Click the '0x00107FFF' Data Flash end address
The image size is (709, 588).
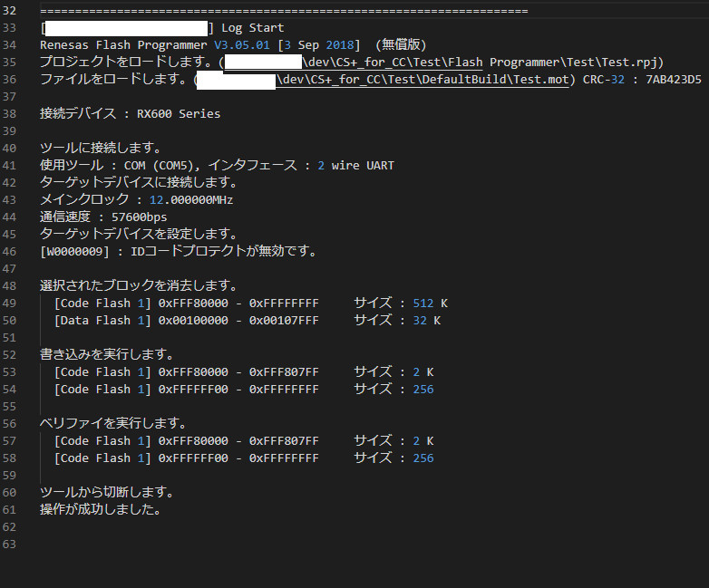(x=284, y=321)
